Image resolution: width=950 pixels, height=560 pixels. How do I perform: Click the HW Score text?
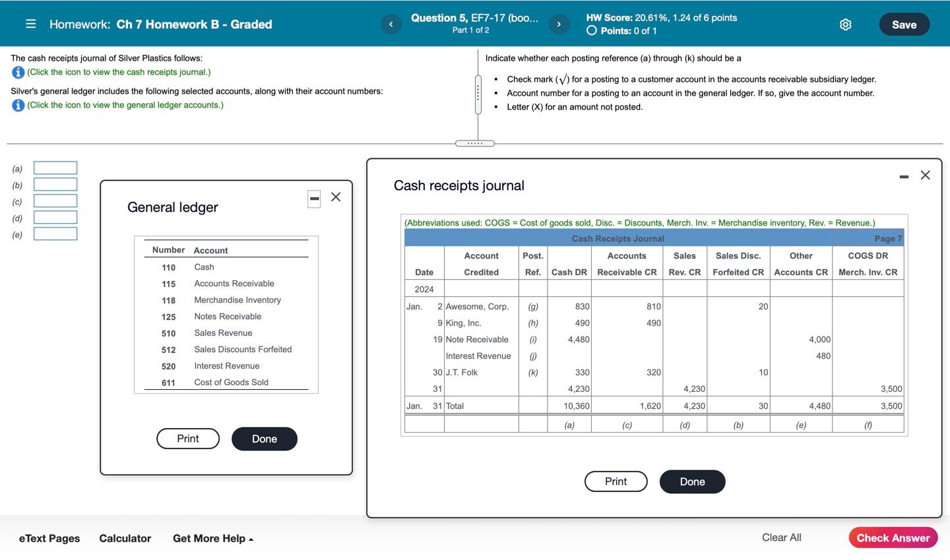[x=662, y=18]
